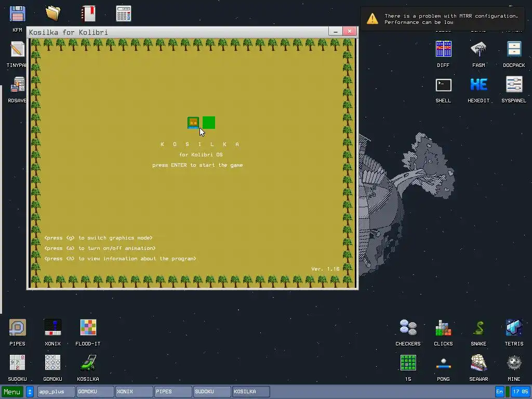Viewport: 532px width, 399px height.
Task: Click 'press ENTER to start the game' text
Action: (197, 165)
